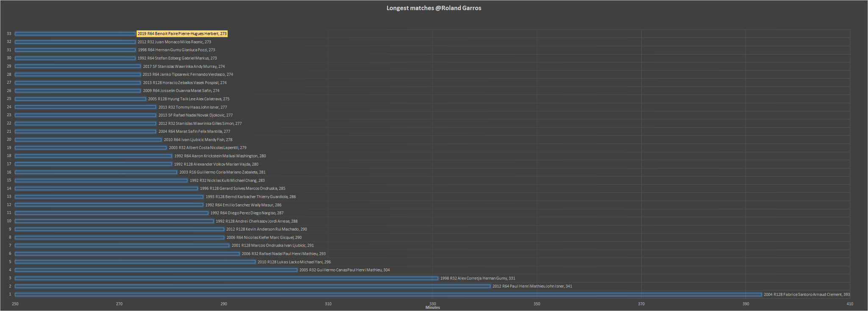Image resolution: width=868 pixels, height=311 pixels.
Task: Click the horizontal axis title 'Minutes'
Action: (x=433, y=308)
